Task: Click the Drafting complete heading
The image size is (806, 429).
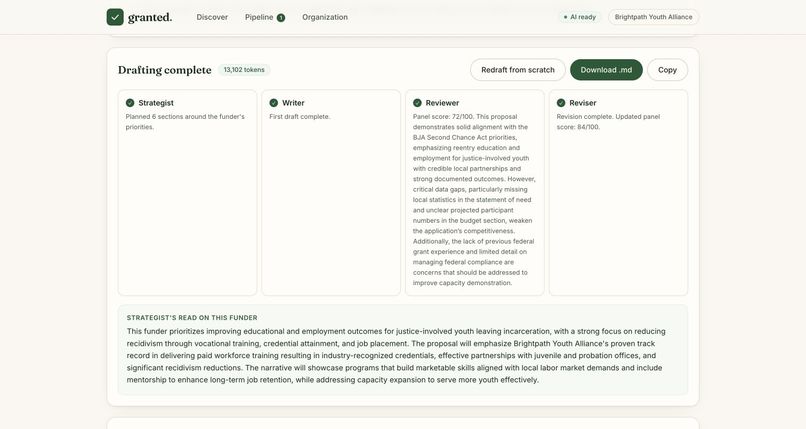Action: tap(164, 70)
